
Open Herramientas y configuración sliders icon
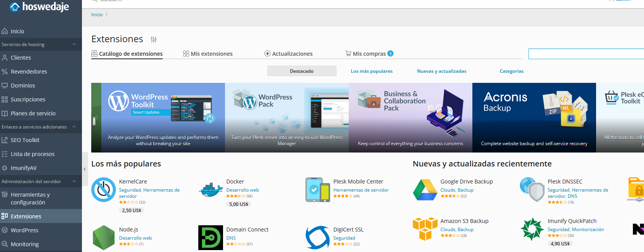click(x=5, y=195)
